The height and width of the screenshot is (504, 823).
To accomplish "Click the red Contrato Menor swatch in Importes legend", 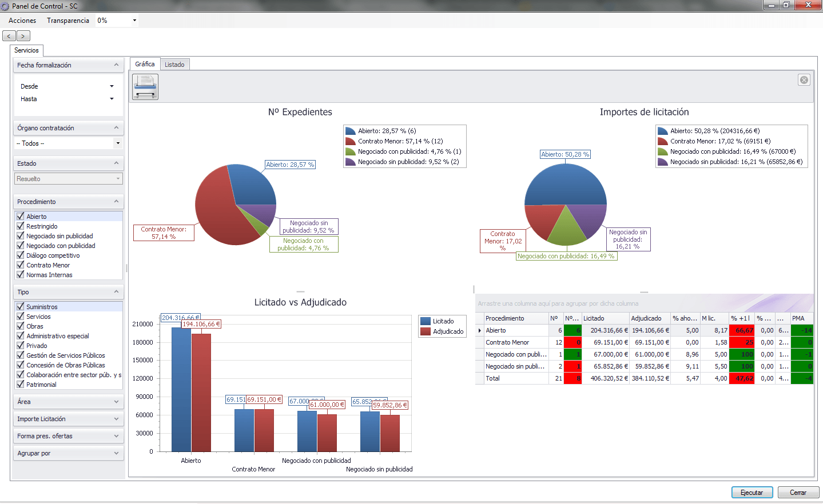I will click(663, 141).
